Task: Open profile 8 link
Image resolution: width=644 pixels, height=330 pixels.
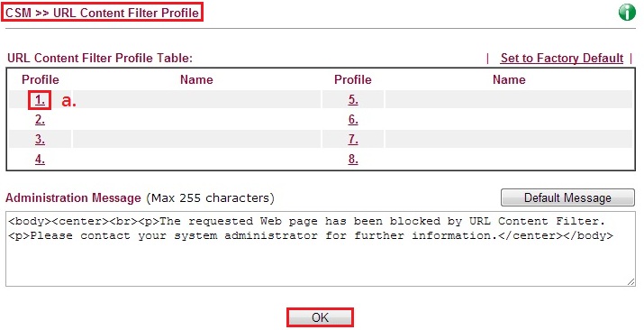Action: 353,159
